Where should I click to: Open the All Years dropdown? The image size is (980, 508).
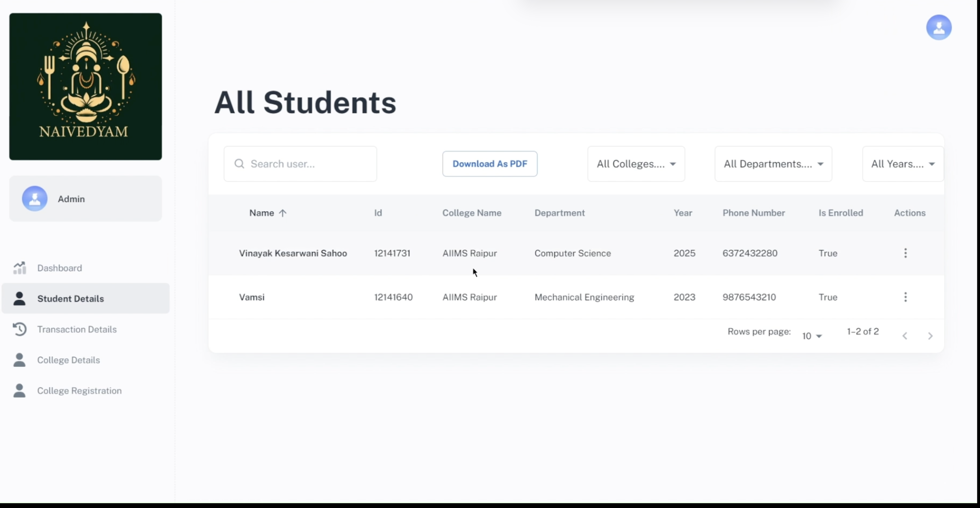coord(902,164)
